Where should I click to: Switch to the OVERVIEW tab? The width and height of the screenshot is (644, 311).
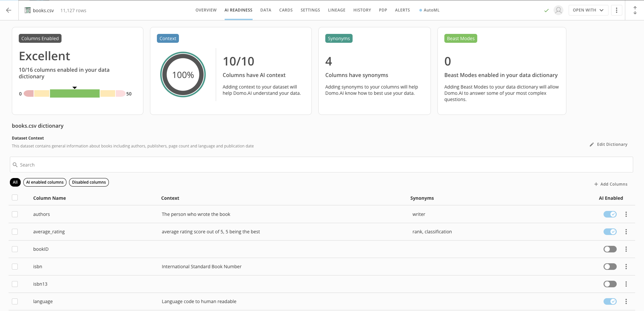[206, 10]
